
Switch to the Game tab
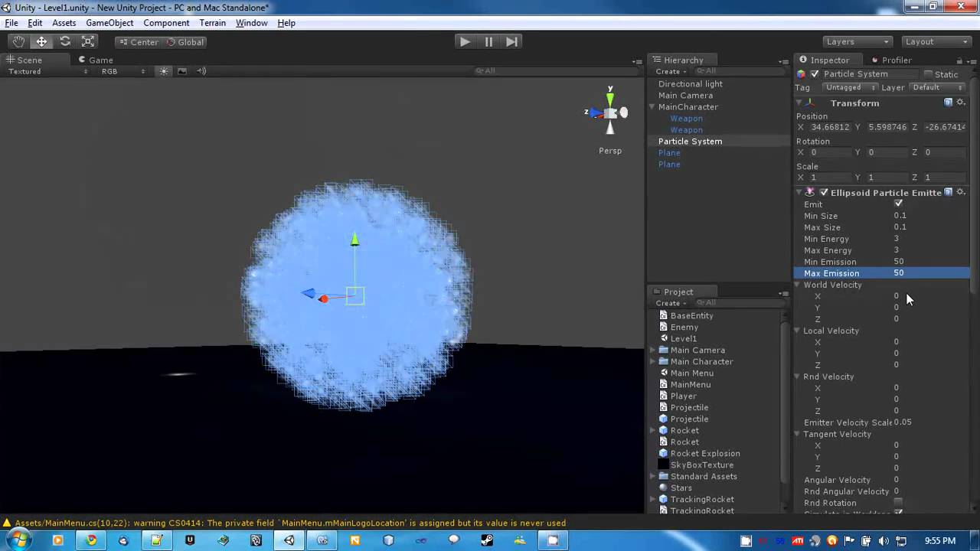click(95, 60)
